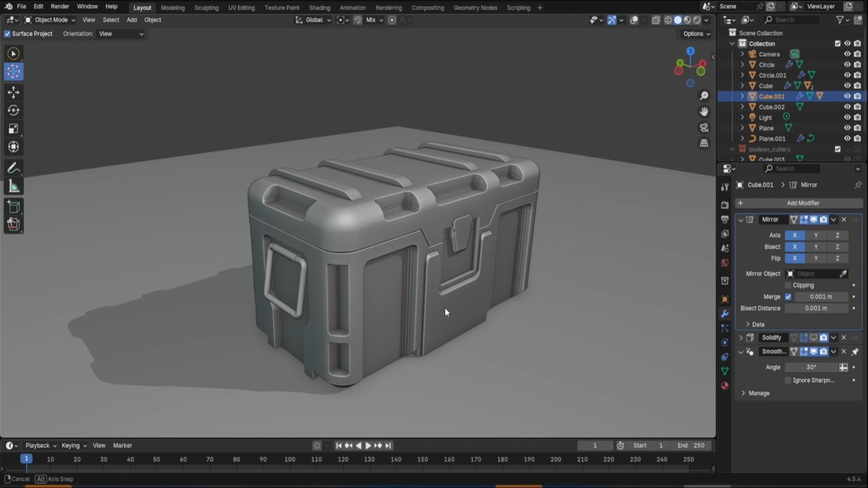Screen dimensions: 868x488
Task: Open the Render menu
Action: tap(60, 6)
